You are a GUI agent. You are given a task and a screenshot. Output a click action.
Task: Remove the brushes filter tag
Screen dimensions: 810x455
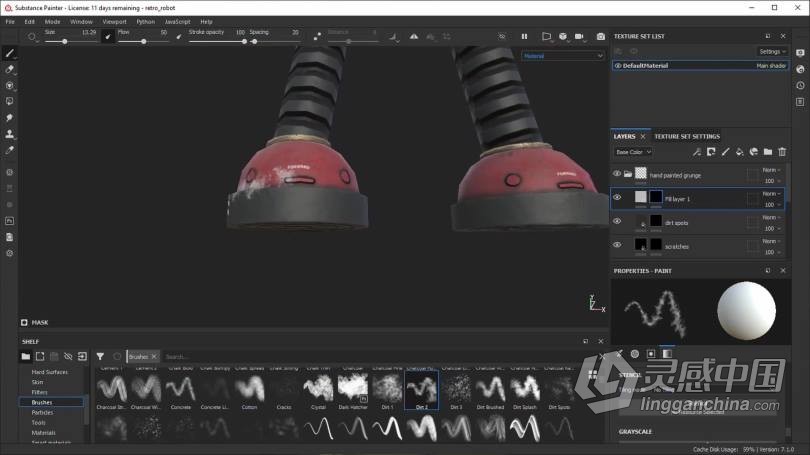[154, 356]
